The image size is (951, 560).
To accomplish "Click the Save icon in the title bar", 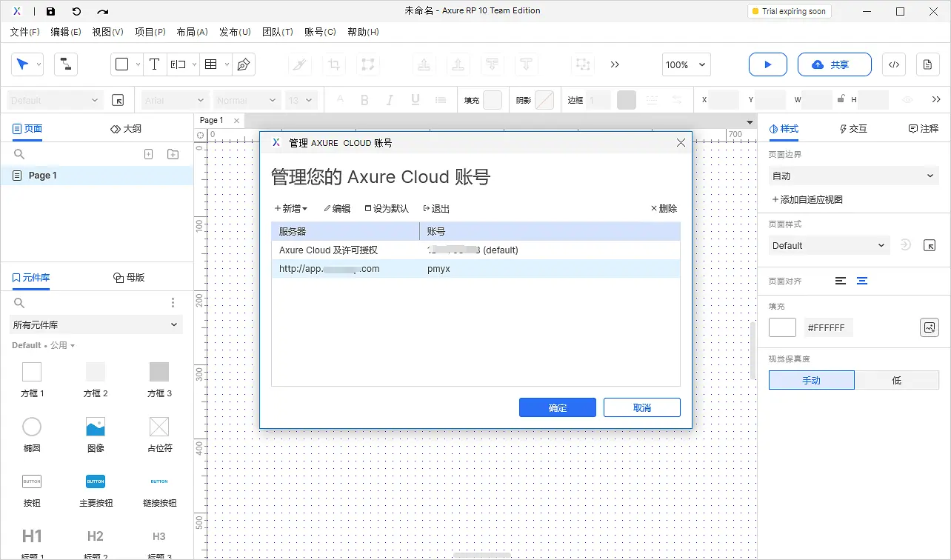I will tap(50, 11).
